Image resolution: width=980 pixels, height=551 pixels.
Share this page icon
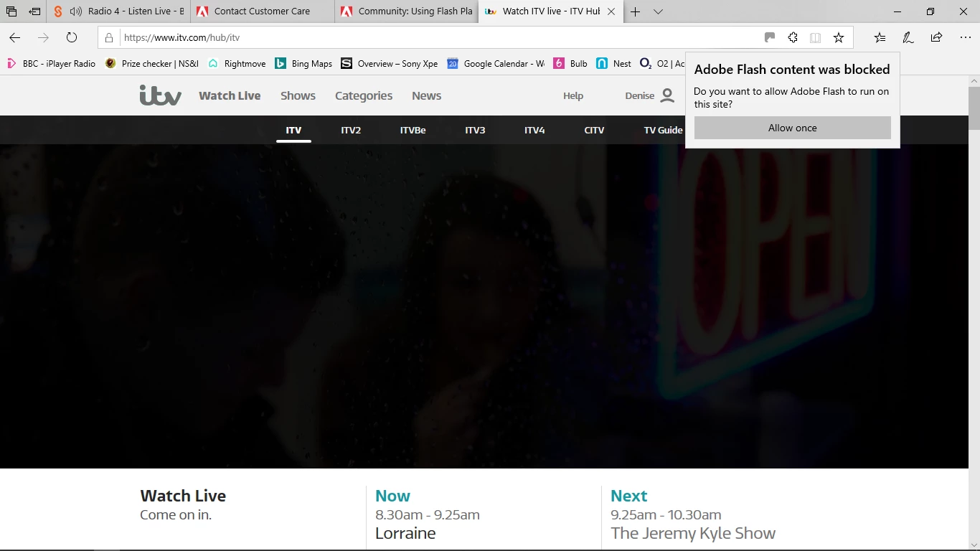[936, 37]
